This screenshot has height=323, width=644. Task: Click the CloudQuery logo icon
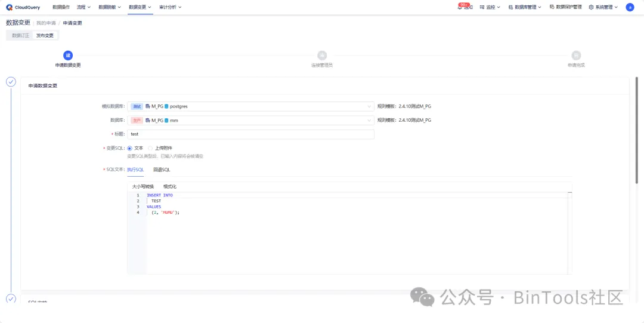(10, 7)
